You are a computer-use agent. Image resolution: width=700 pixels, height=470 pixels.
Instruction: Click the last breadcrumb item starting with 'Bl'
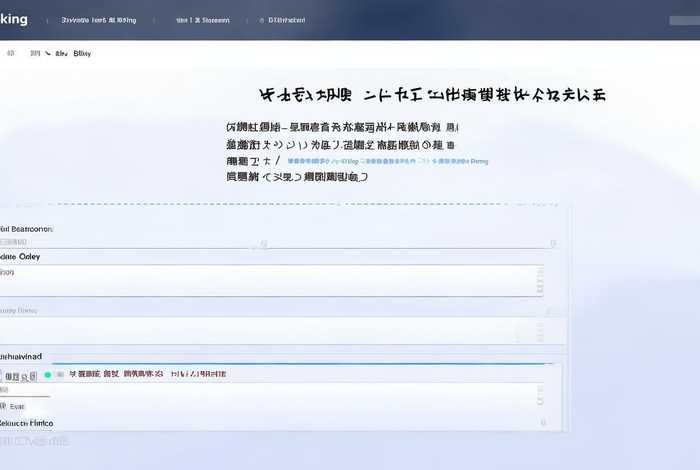click(82, 54)
